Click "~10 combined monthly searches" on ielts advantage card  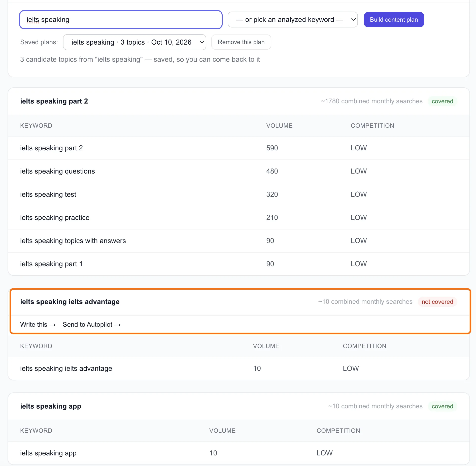tap(365, 302)
